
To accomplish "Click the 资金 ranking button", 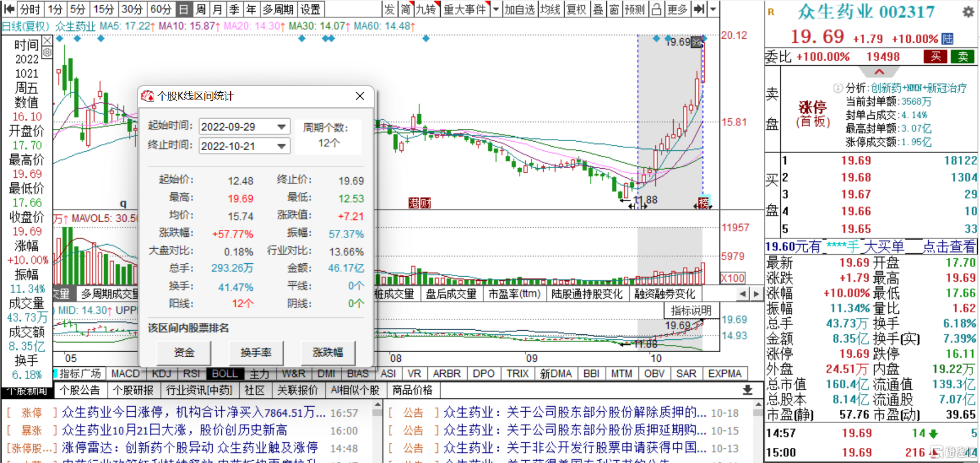I will [184, 353].
